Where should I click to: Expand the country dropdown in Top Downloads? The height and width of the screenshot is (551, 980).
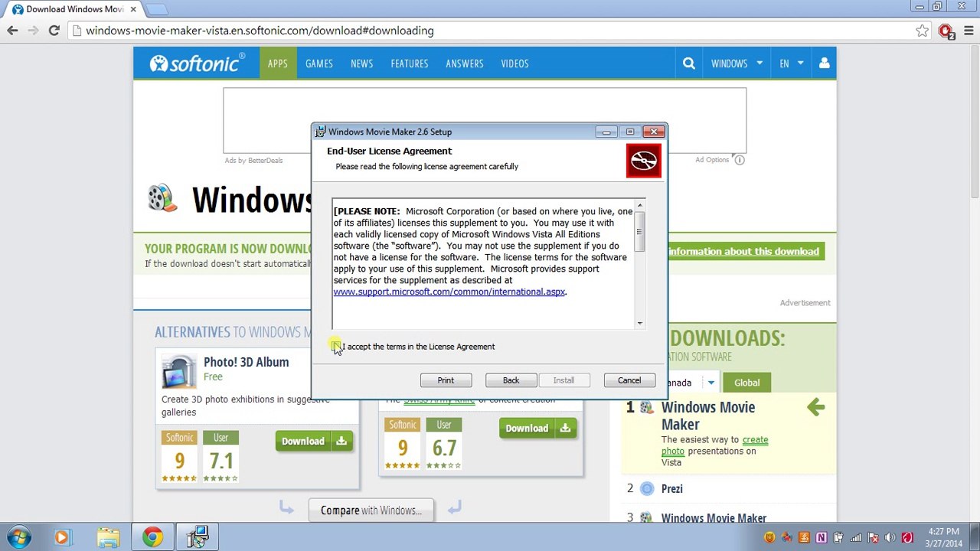tap(710, 383)
